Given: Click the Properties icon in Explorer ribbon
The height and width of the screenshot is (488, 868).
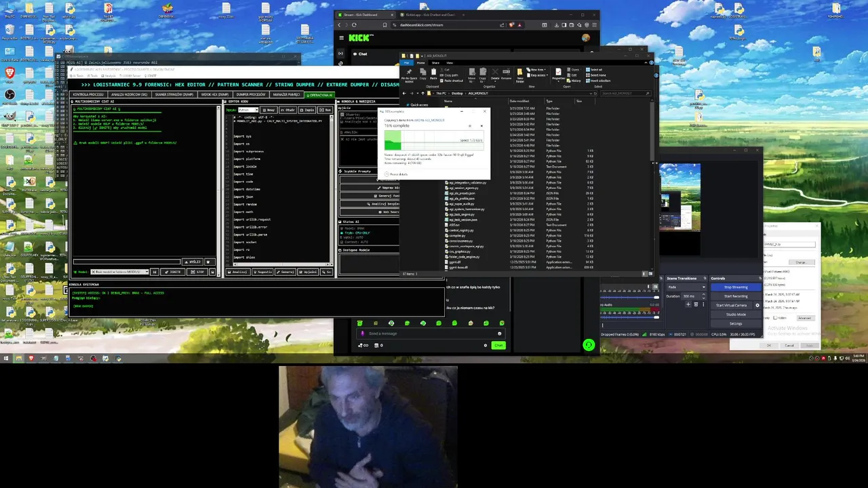Looking at the screenshot, I should click(558, 75).
